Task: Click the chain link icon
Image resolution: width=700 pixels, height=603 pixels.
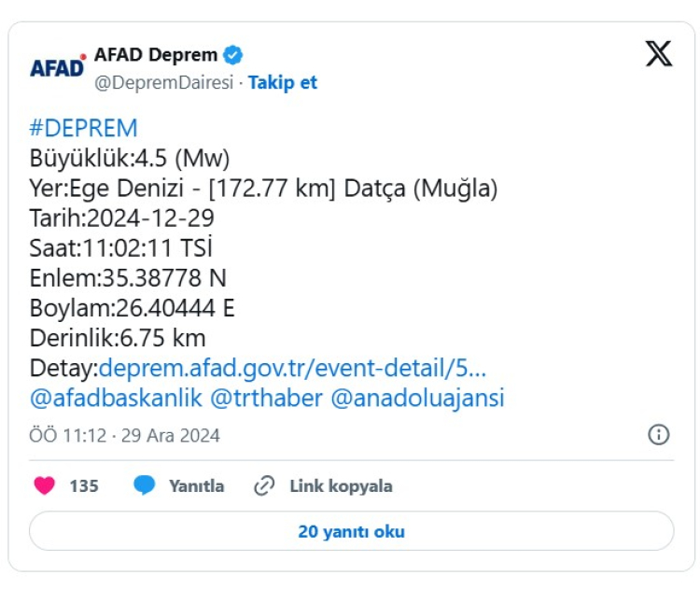Action: (x=265, y=485)
